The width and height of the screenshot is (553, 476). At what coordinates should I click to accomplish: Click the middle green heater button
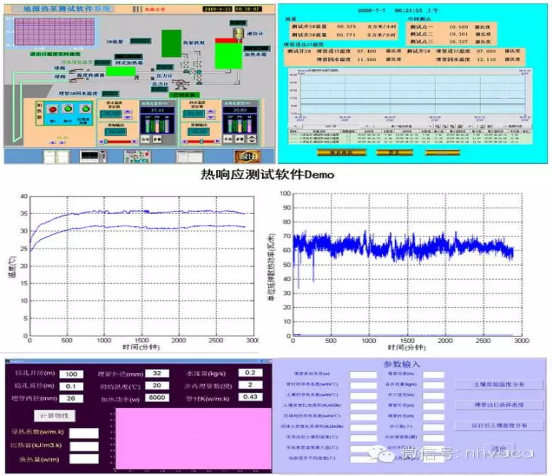[x=68, y=109]
